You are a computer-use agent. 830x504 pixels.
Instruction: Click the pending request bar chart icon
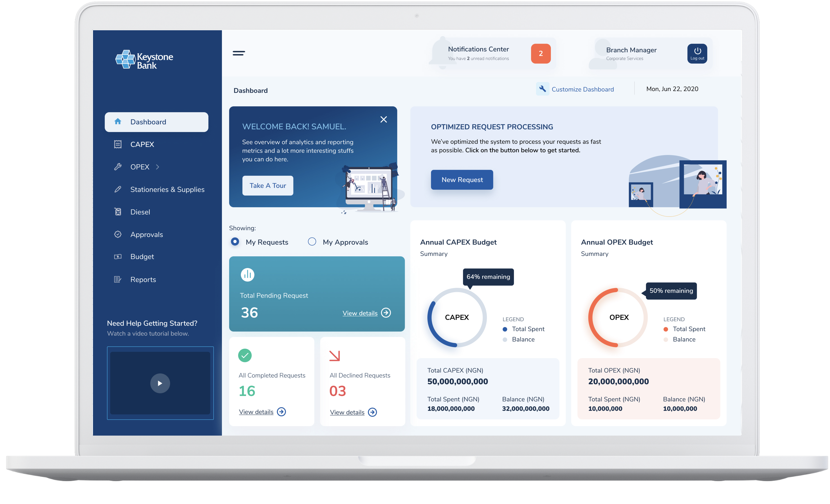[x=247, y=274]
